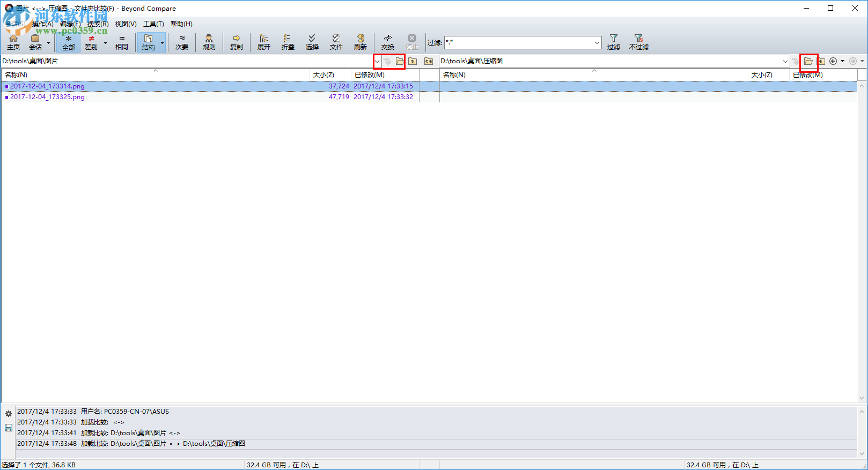The image size is (868, 470).
Task: Open left path history dropdown arrow
Action: pos(377,61)
